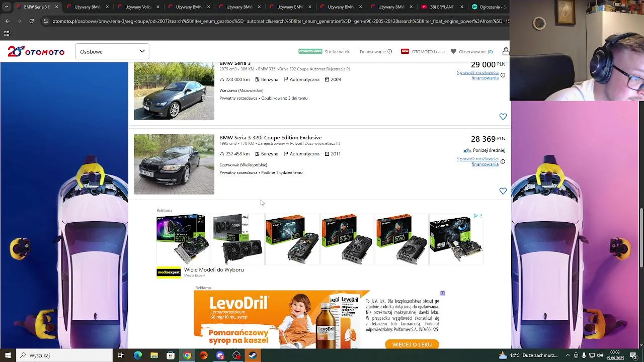This screenshot has width=644, height=362.
Task: Open Task View on the taskbar
Action: tap(121, 355)
